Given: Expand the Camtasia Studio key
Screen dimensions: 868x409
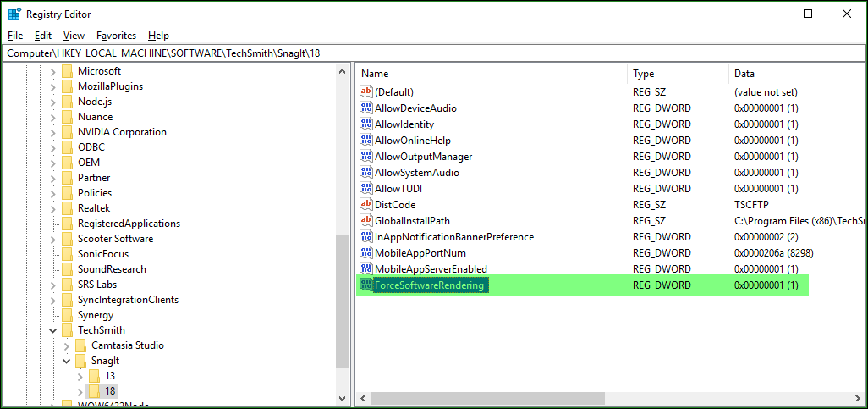Looking at the screenshot, I should pos(67,345).
